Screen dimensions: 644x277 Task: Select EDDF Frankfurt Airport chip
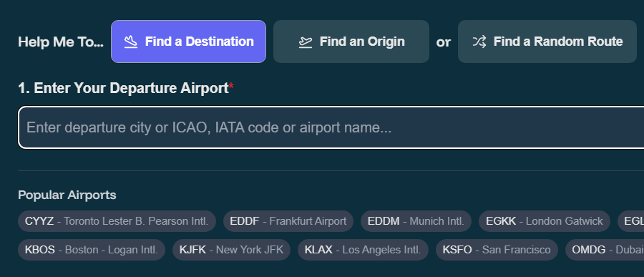tap(288, 221)
